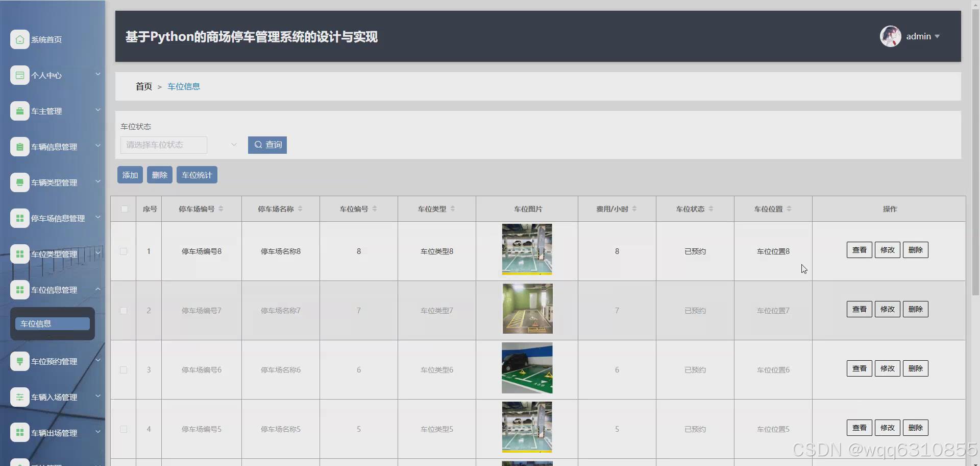Click the 车位预约管理 sidebar icon
This screenshot has height=466, width=980.
pos(19,361)
